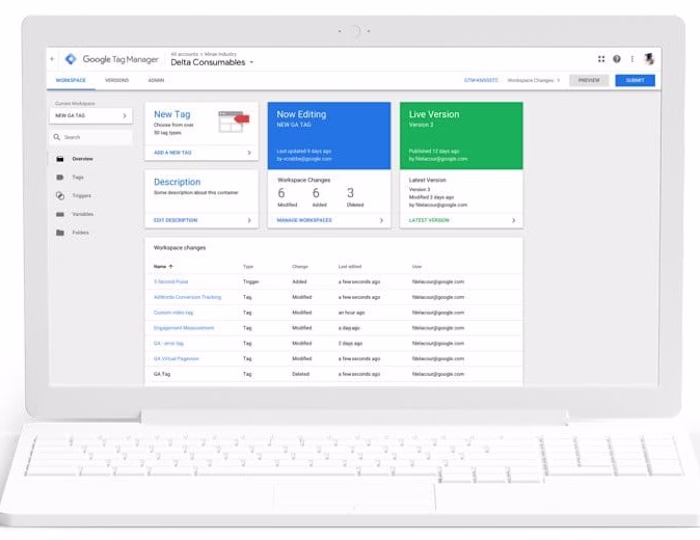Open the AdWords Conversion Tracking tag link
Viewport: 700px width, 540px height.
point(188,297)
